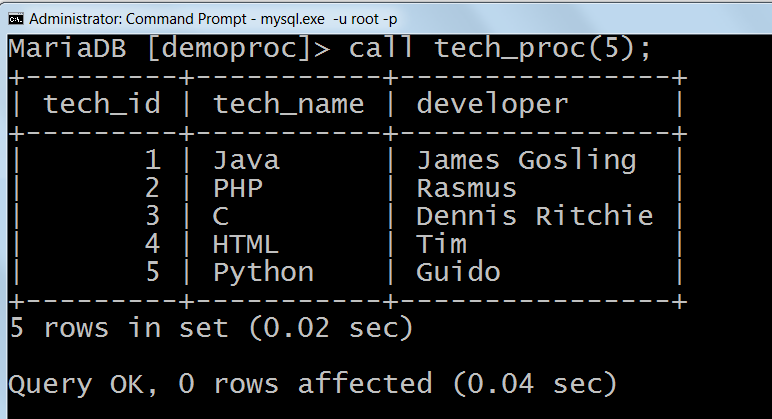The image size is (772, 419).
Task: Click the call tech_proc(5) command text
Action: tap(500, 49)
